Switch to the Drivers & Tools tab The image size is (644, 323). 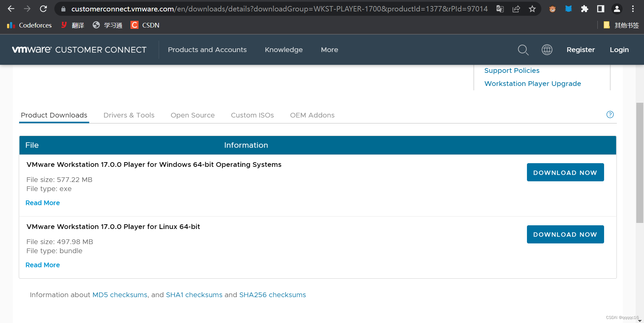point(129,115)
